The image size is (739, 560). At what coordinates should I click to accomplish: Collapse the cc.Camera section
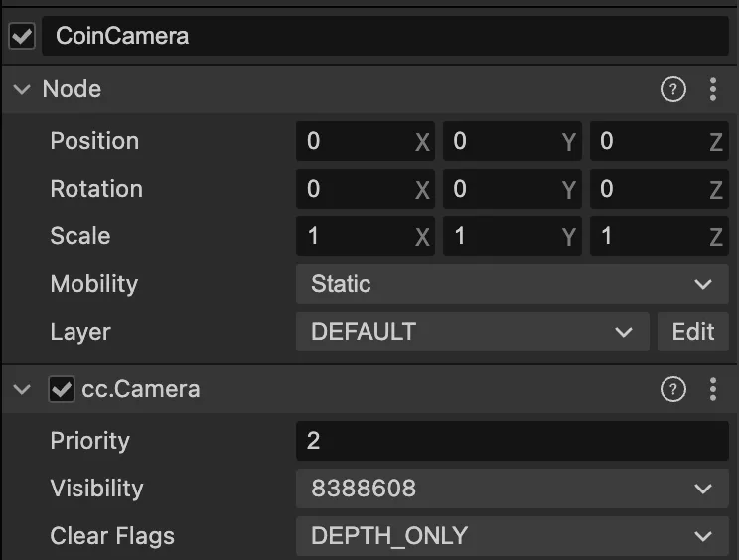coord(22,390)
